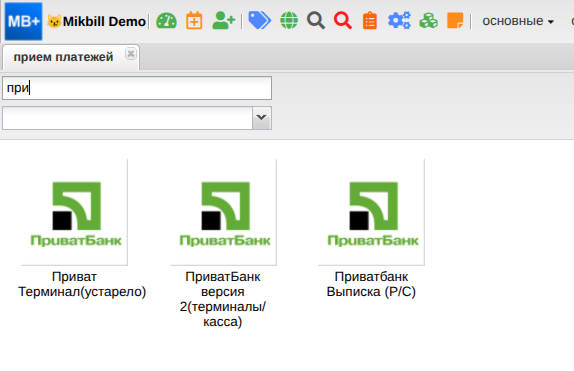The width and height of the screenshot is (574, 371).
Task: Switch to the прием платежей tab
Action: (x=63, y=57)
